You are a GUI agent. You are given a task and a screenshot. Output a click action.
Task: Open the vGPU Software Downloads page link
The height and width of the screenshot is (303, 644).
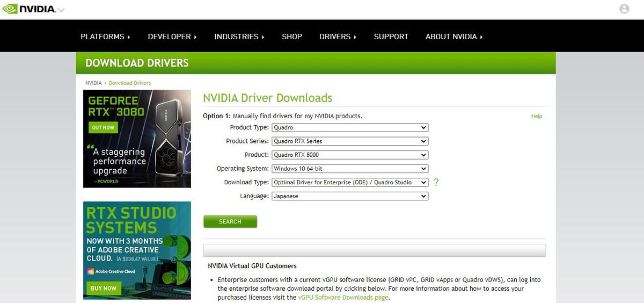pyautogui.click(x=343, y=298)
